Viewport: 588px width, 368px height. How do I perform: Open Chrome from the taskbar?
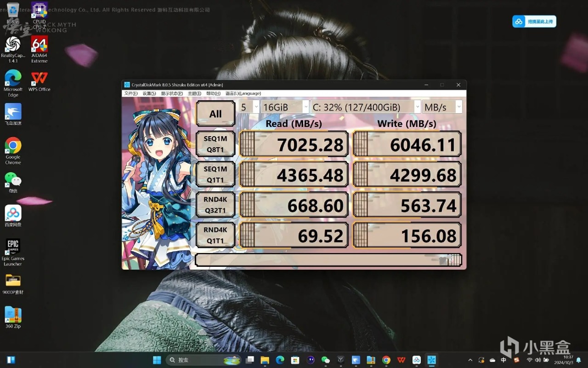[x=386, y=360]
